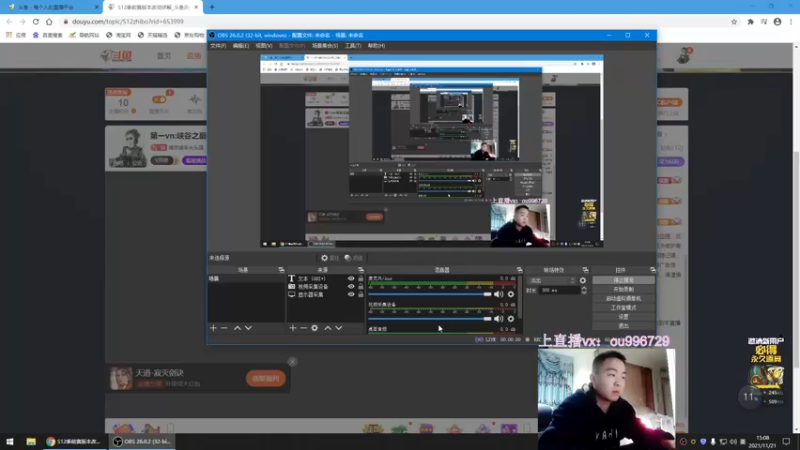Toggle visibility of 显示器采集 source
Image resolution: width=800 pixels, height=450 pixels.
coord(351,294)
